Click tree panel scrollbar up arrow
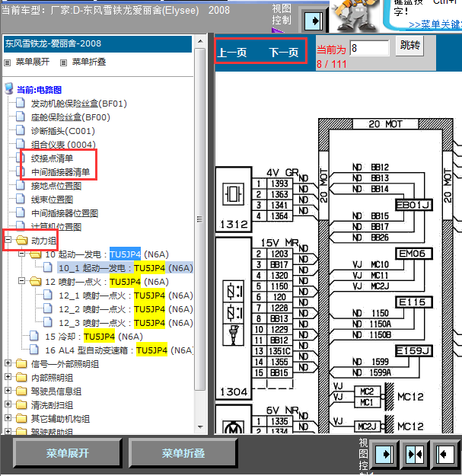Screen dimensions: 462x476 200,41
